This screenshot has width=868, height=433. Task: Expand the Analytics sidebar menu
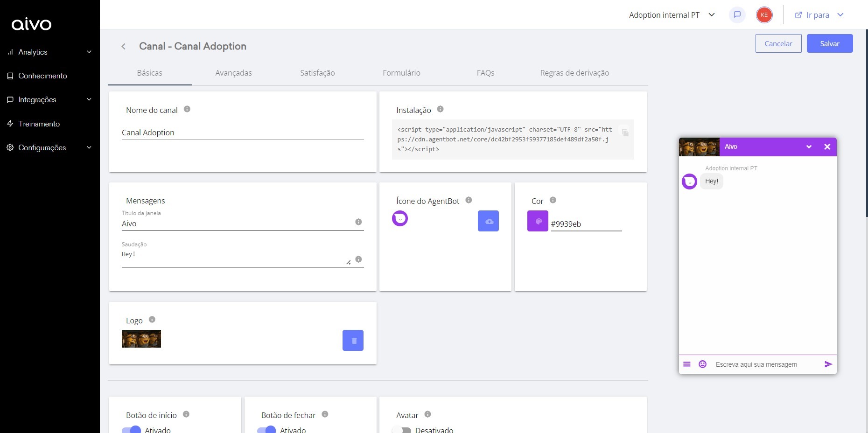(x=49, y=52)
